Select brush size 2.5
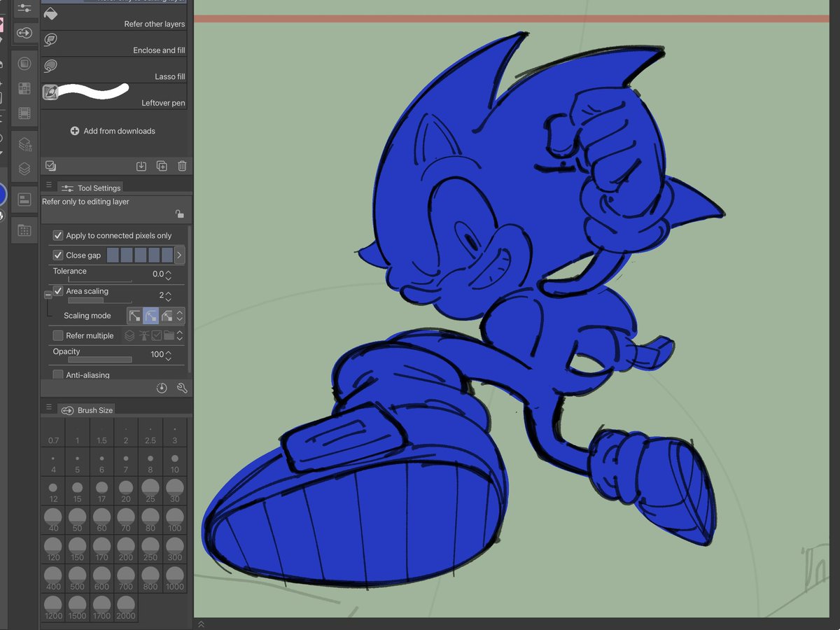This screenshot has width=840, height=630. [150, 433]
